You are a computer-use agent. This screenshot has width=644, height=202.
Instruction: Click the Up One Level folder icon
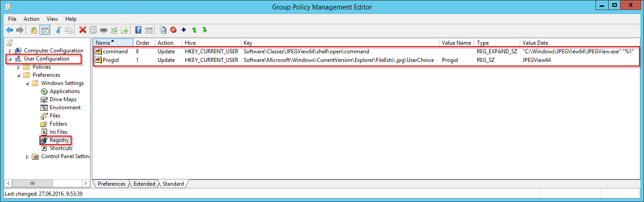[x=34, y=30]
